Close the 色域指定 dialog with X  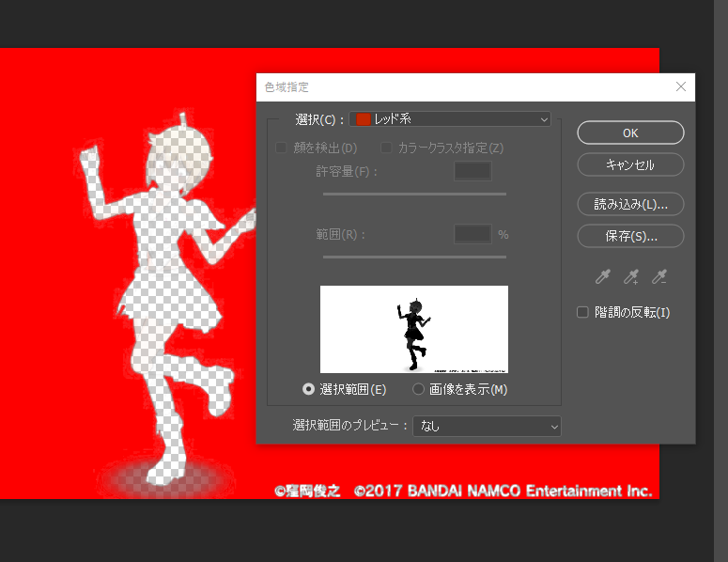click(681, 86)
